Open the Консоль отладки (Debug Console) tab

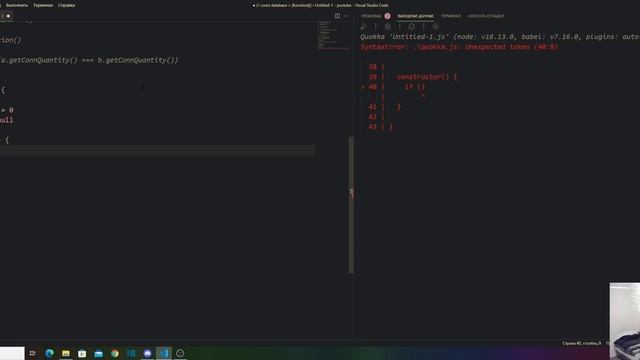pyautogui.click(x=486, y=16)
